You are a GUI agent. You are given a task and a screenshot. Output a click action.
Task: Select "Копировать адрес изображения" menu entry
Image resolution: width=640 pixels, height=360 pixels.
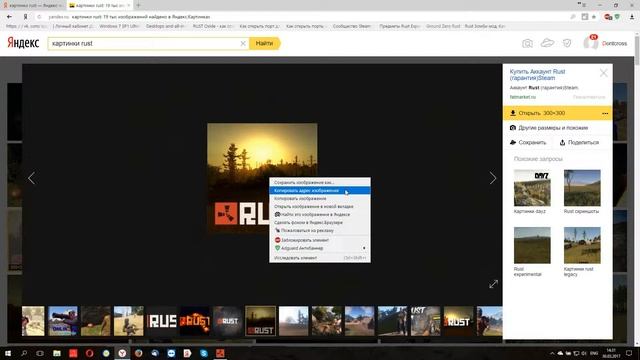[320, 191]
